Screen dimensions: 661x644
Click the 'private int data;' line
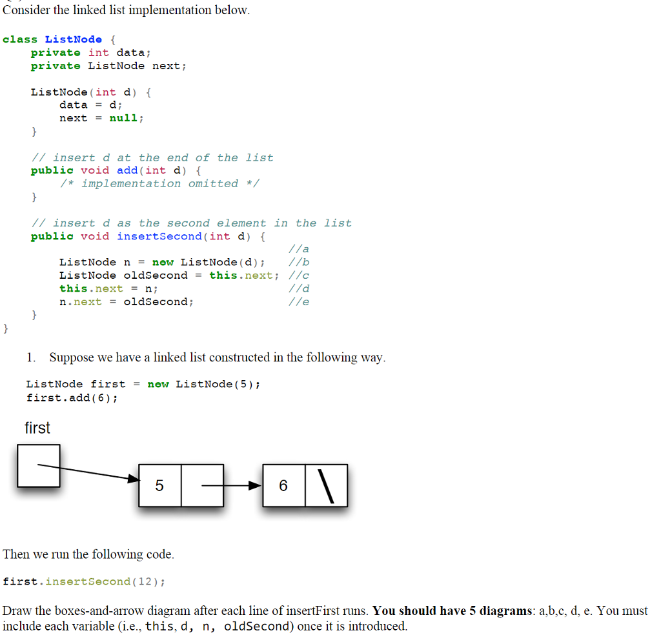tap(90, 53)
